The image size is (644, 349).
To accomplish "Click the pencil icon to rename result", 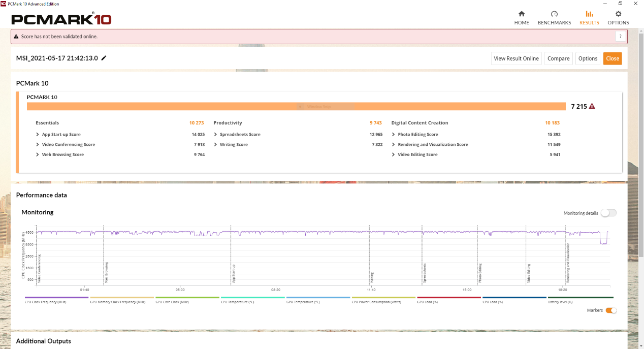I will point(104,58).
